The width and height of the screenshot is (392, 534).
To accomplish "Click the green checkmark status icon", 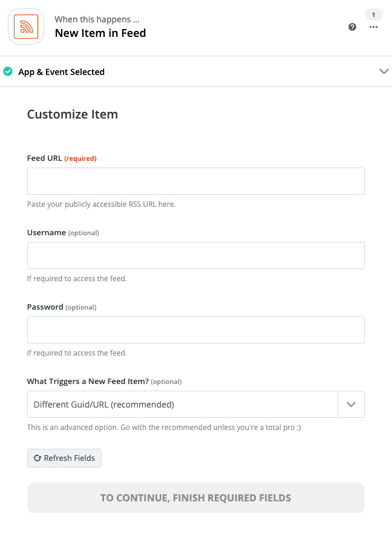I will [x=8, y=71].
